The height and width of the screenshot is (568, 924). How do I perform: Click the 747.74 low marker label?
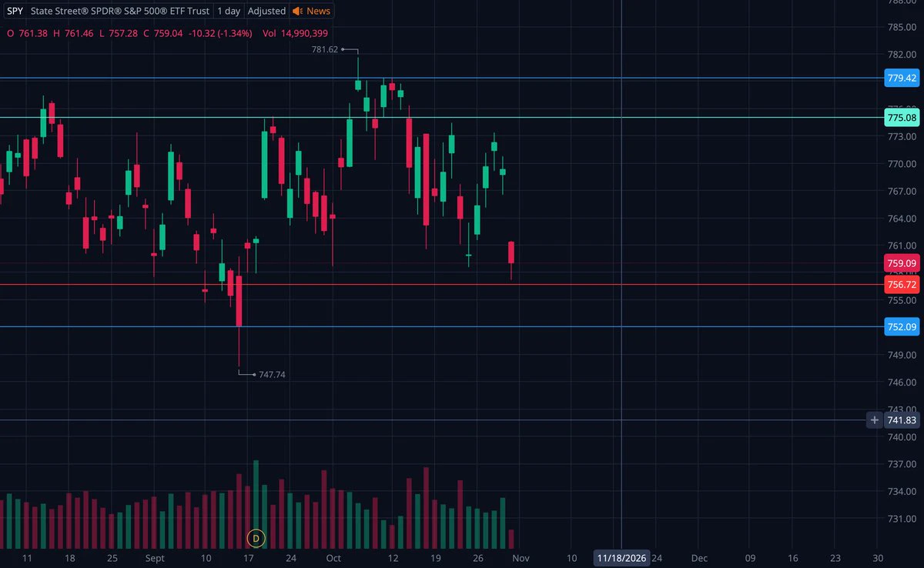point(272,375)
